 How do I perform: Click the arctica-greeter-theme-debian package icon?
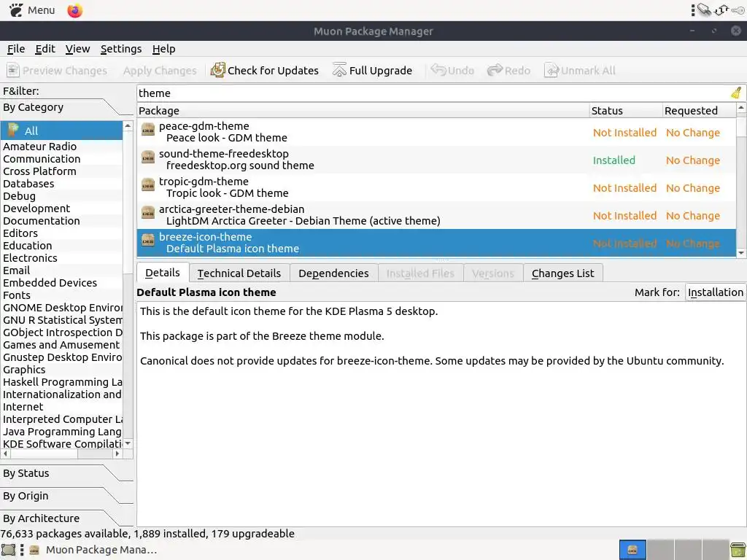pyautogui.click(x=148, y=212)
